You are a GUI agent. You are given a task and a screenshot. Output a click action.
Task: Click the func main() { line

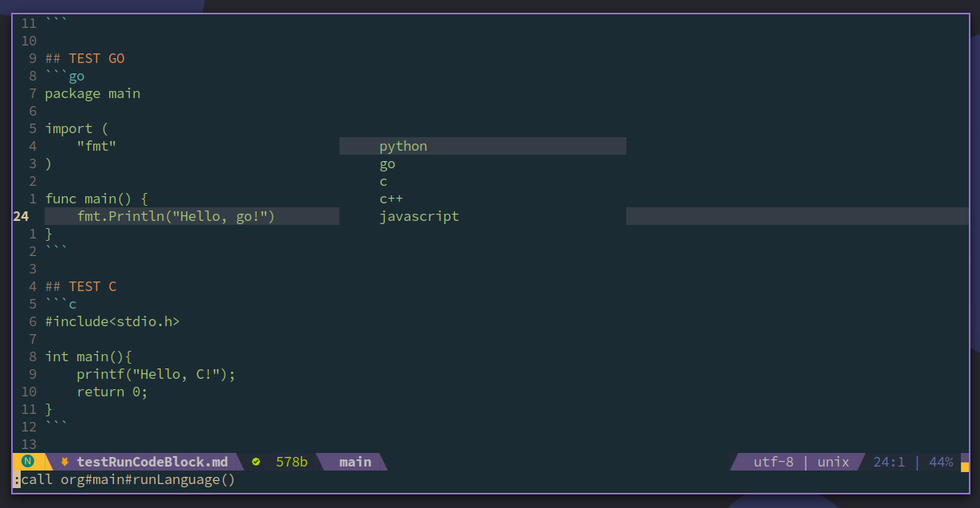click(96, 199)
